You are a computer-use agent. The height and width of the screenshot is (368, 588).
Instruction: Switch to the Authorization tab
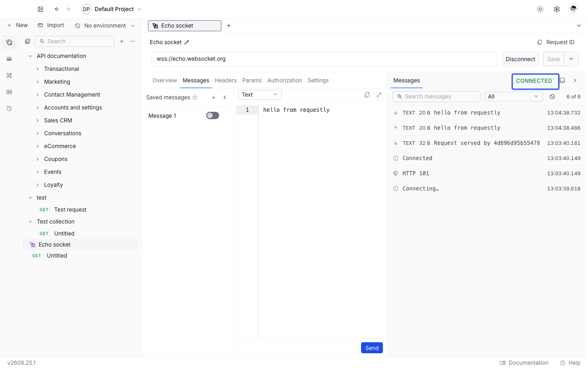[x=285, y=80]
